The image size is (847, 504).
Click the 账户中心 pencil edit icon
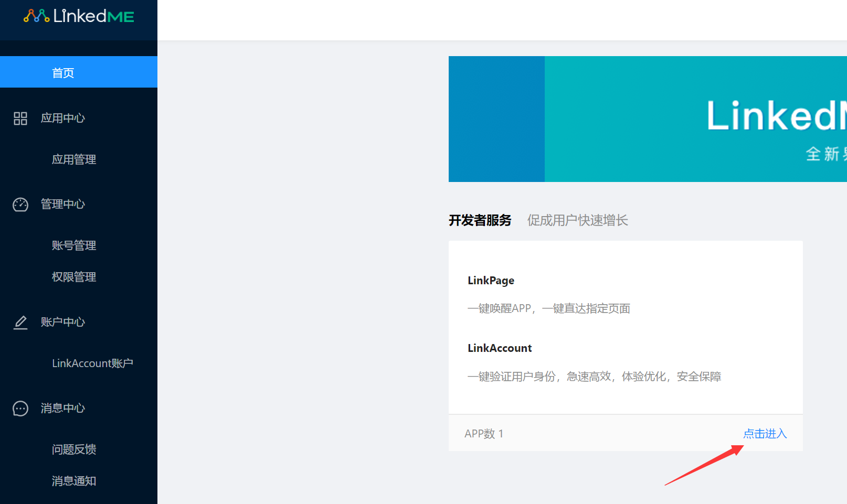pyautogui.click(x=20, y=323)
